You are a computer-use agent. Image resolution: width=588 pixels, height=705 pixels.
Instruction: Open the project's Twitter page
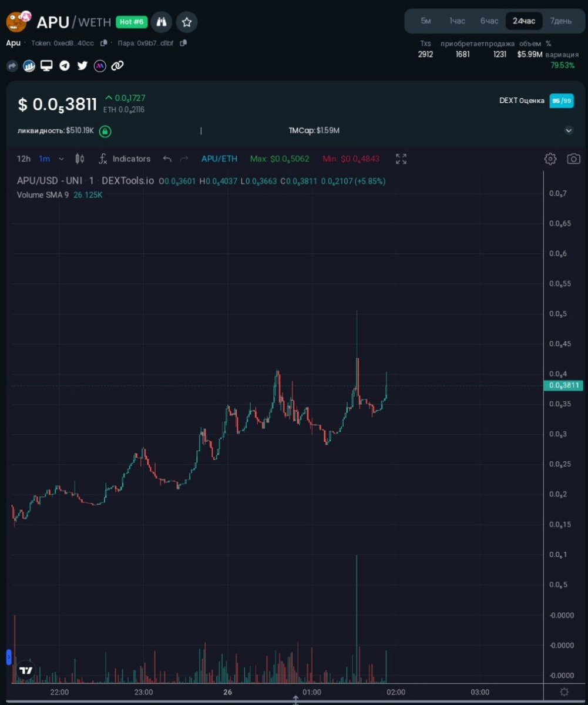[x=82, y=66]
